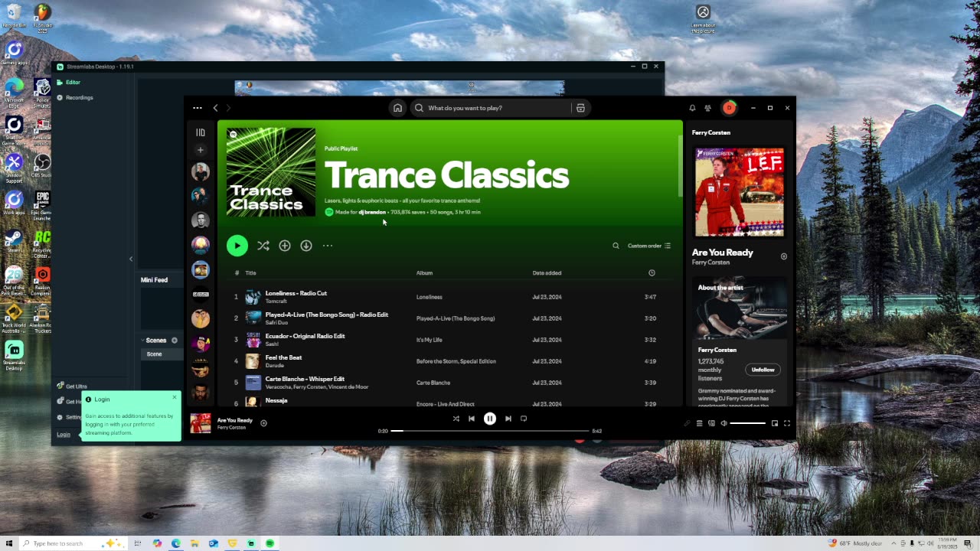Select Played-A-Live (The Bongo Song) - Radio Edit
The height and width of the screenshot is (551, 980).
click(x=326, y=315)
